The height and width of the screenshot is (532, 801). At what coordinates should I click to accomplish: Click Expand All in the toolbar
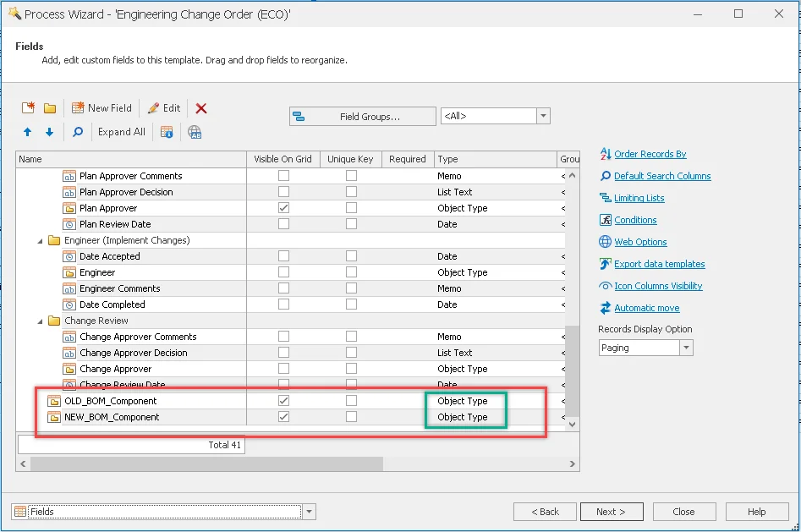(x=121, y=132)
